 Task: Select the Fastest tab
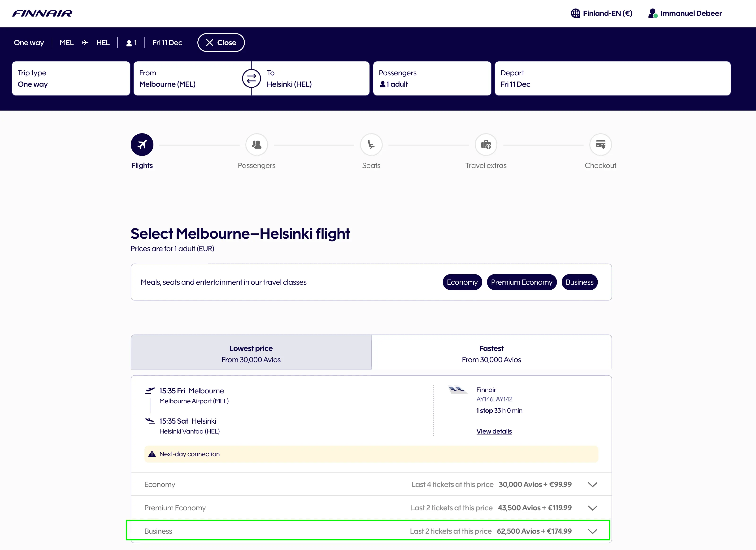pyautogui.click(x=491, y=352)
